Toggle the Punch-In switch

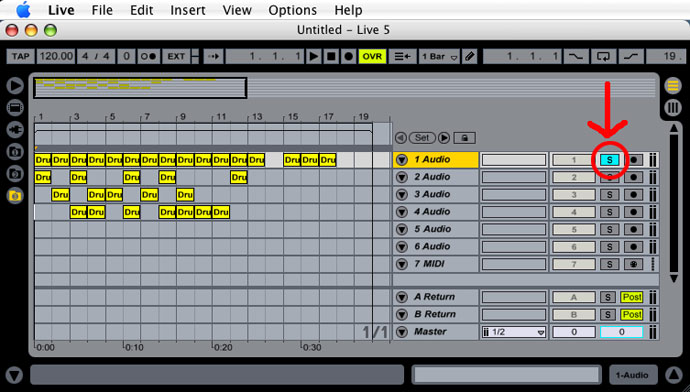[576, 56]
